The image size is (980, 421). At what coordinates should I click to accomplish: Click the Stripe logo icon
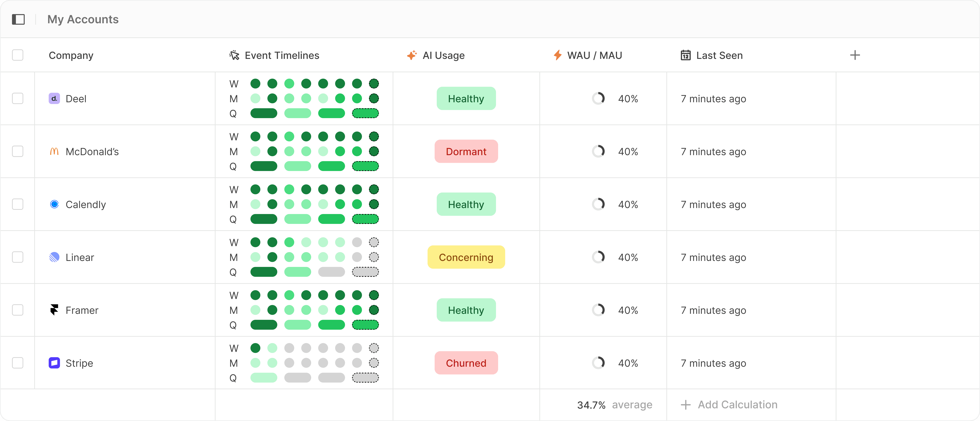(x=54, y=363)
